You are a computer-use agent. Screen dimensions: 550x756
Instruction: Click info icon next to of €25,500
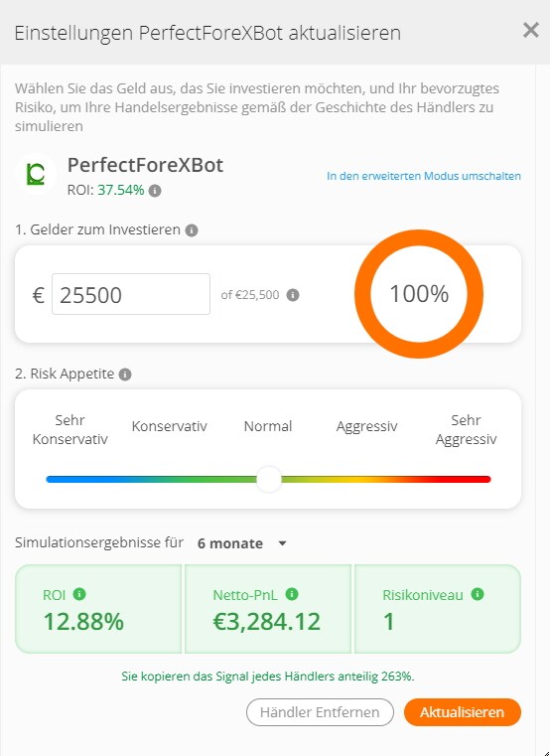pos(293,295)
